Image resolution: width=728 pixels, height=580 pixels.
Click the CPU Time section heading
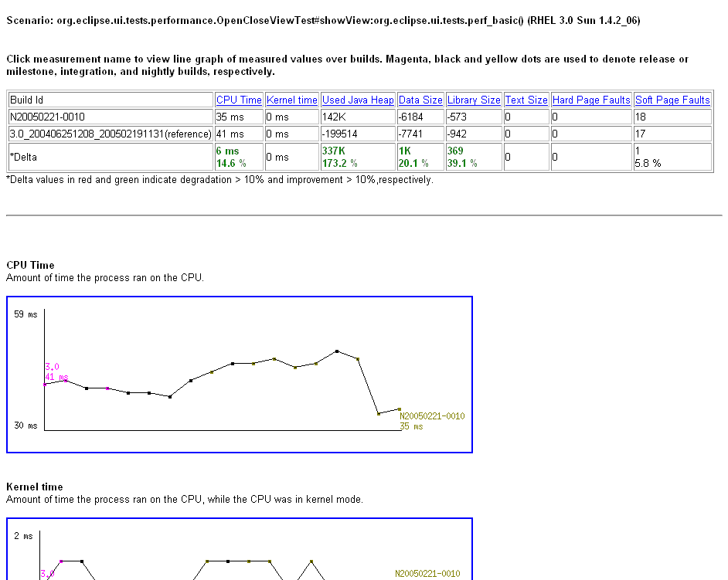coord(30,265)
